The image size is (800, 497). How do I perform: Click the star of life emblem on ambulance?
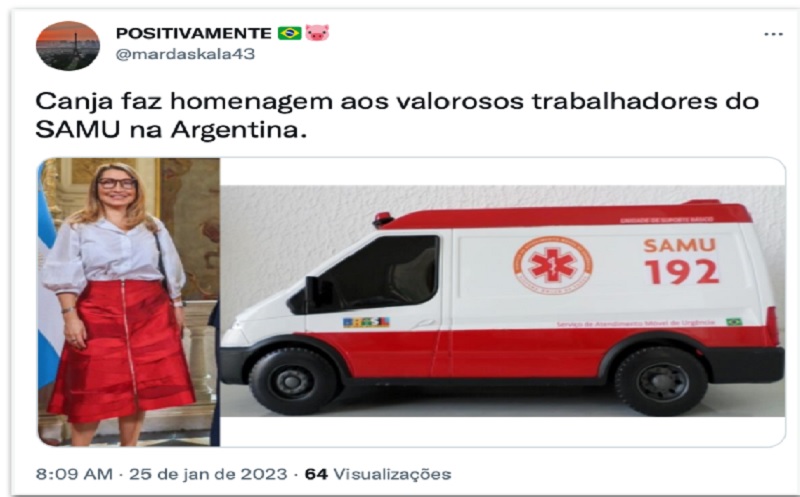point(553,265)
